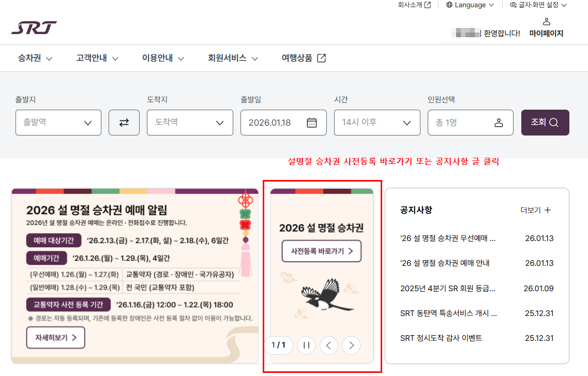Click the 환영합니다! greeting text
Image resolution: width=588 pixels, height=376 pixels.
pyautogui.click(x=502, y=34)
